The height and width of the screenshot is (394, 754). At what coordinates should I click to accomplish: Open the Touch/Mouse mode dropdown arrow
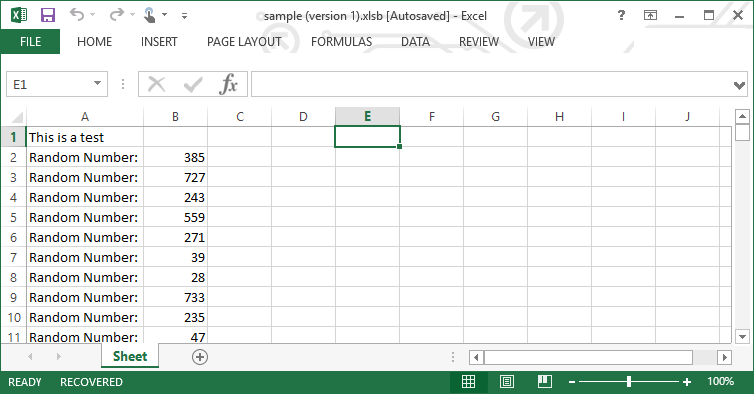point(164,15)
